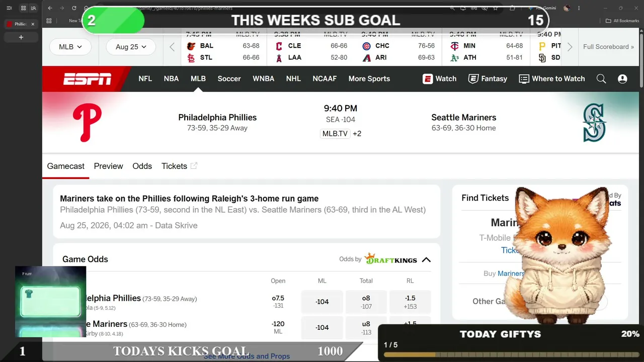Click the ESPN logo in red banner
The height and width of the screenshot is (362, 644).
click(x=87, y=79)
